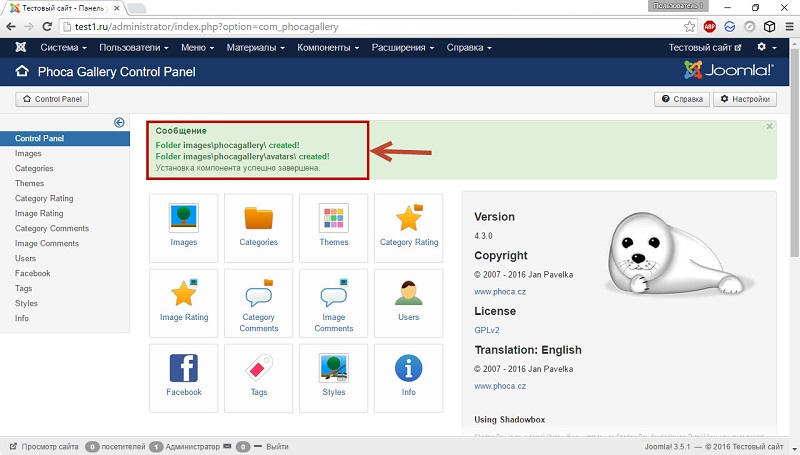This screenshot has width=800, height=455.
Task: Select Categories in the sidebar
Action: pyautogui.click(x=34, y=168)
